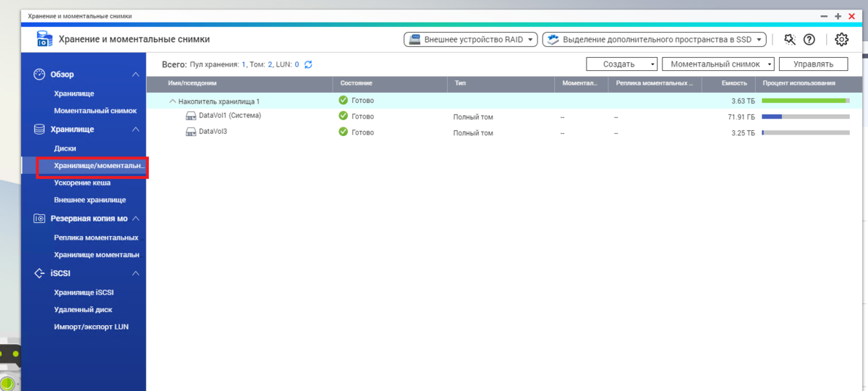The image size is (868, 391).
Task: Click the Резервная копия section icon
Action: 40,218
